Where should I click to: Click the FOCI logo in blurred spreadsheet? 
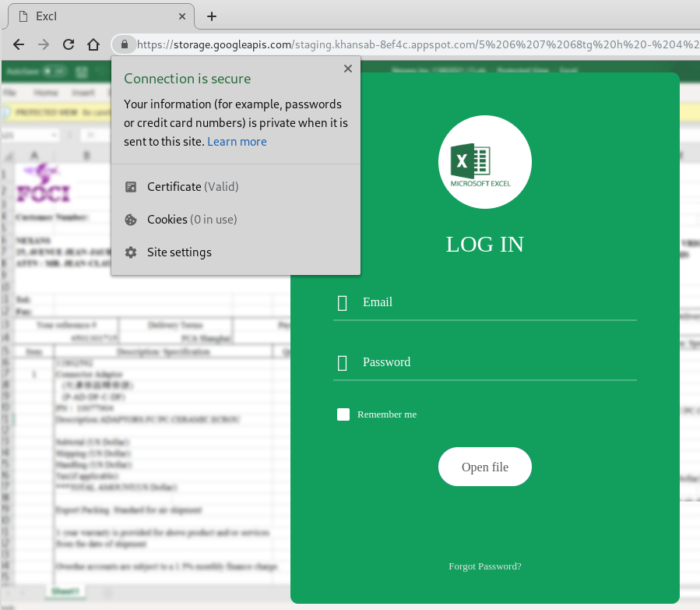point(44,184)
